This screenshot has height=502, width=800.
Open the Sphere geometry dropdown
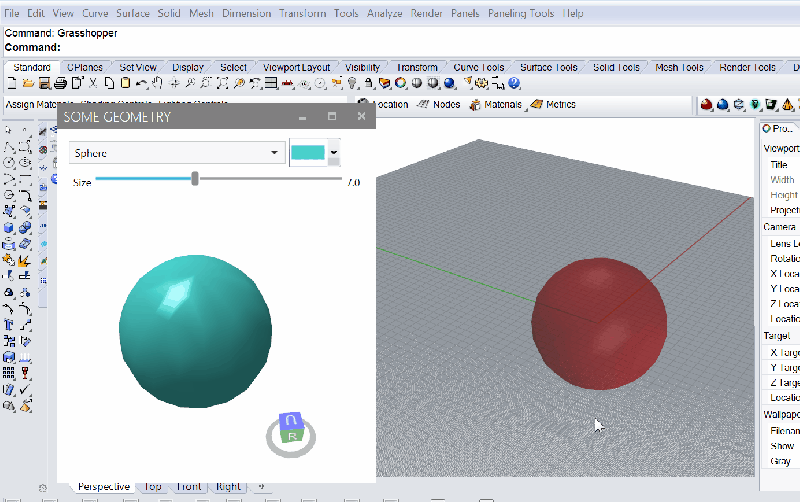[177, 153]
